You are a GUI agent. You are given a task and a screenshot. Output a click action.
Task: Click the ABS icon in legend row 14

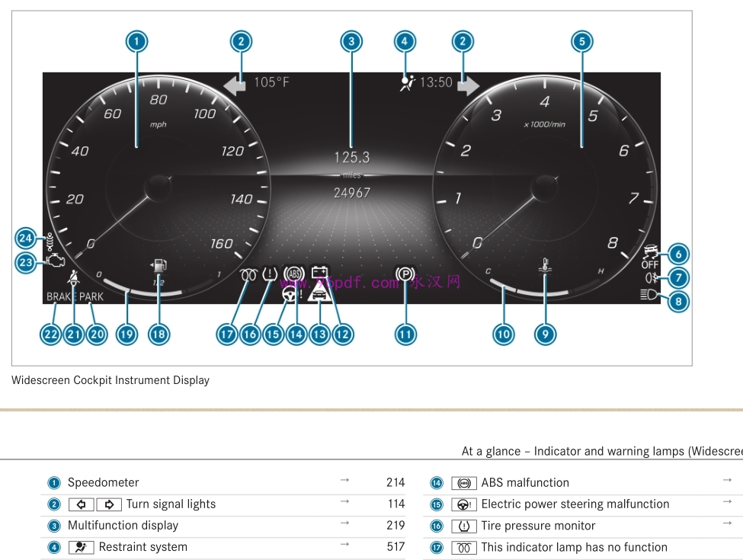464,483
